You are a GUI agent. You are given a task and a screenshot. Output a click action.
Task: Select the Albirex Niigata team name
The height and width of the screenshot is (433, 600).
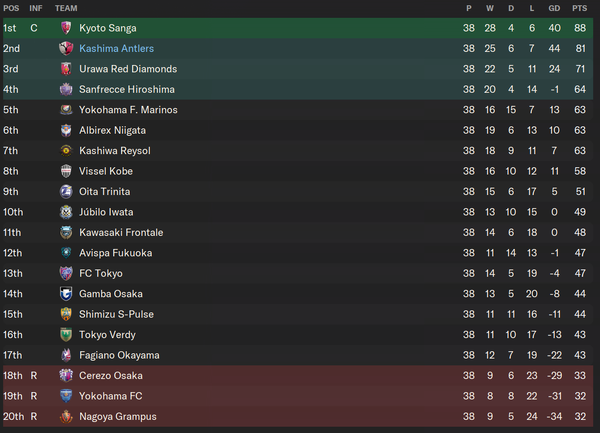(x=112, y=130)
